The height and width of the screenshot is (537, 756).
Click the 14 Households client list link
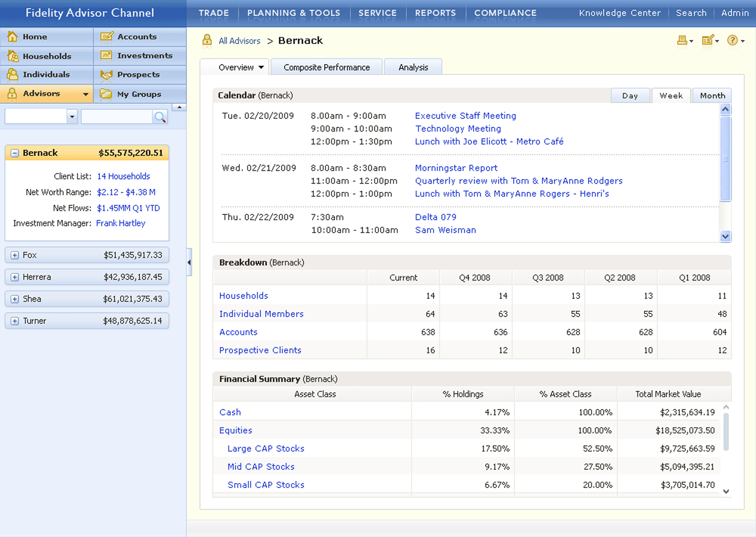pyautogui.click(x=123, y=176)
